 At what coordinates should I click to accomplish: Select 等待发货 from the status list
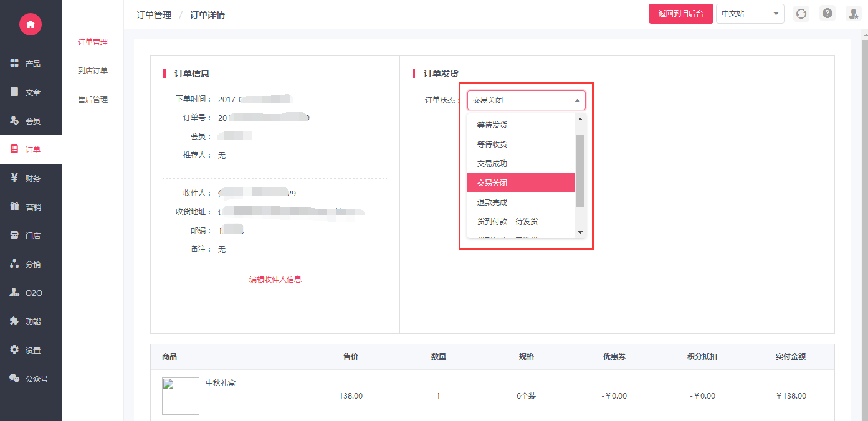(492, 125)
